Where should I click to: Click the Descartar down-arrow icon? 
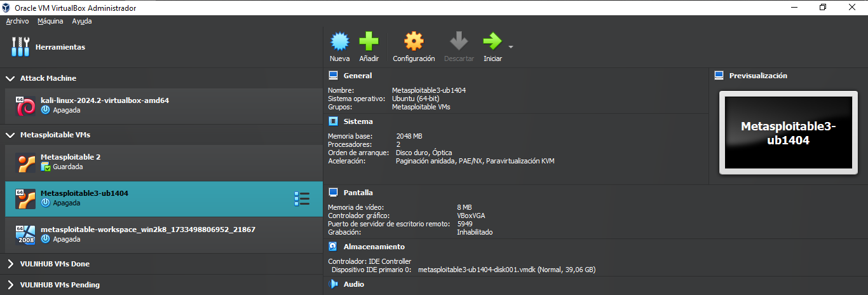click(x=459, y=42)
